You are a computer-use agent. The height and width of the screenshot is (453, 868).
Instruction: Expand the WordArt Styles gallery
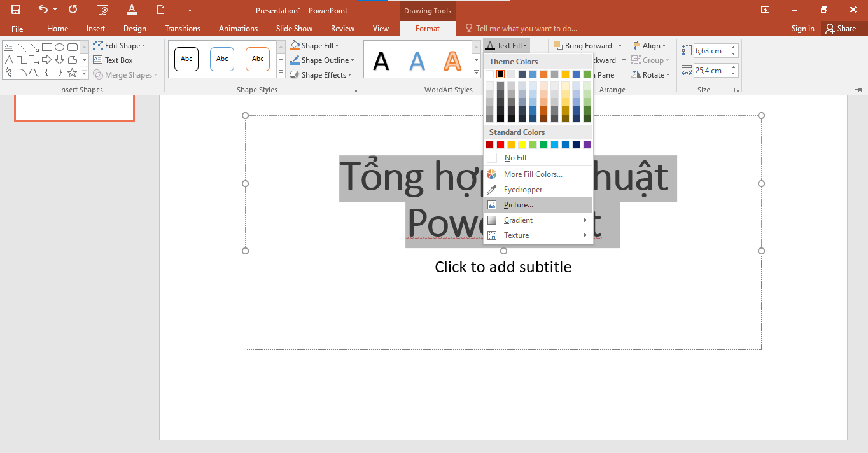[x=476, y=73]
